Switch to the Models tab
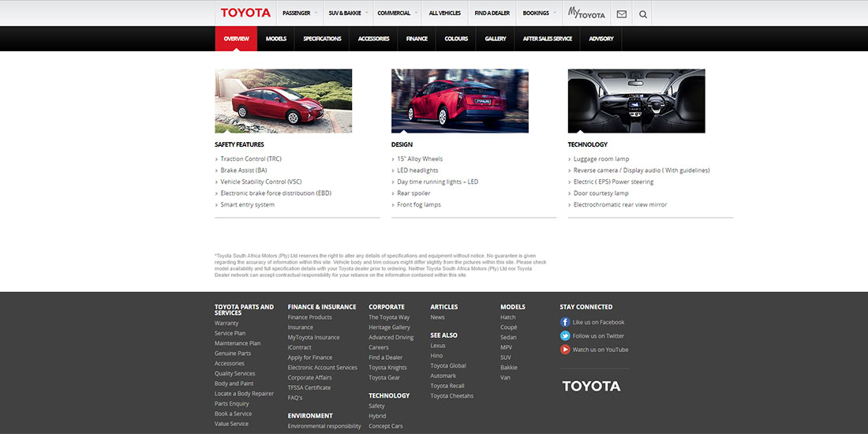The width and height of the screenshot is (868, 434). click(275, 39)
